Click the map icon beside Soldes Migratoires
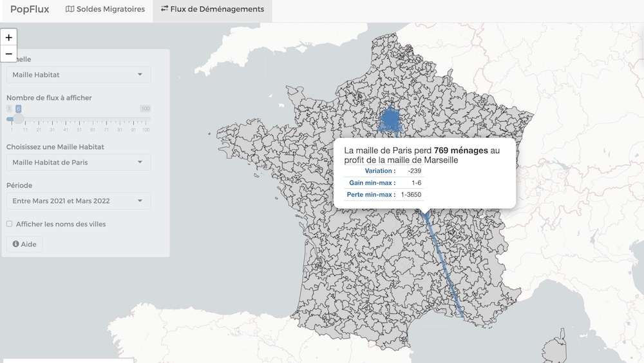 (x=70, y=9)
